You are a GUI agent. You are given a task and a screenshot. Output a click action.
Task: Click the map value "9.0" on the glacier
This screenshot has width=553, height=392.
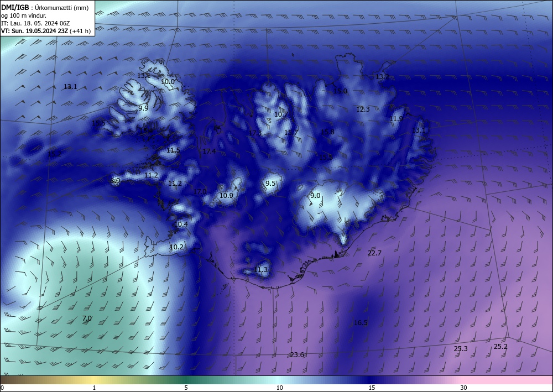(x=315, y=195)
